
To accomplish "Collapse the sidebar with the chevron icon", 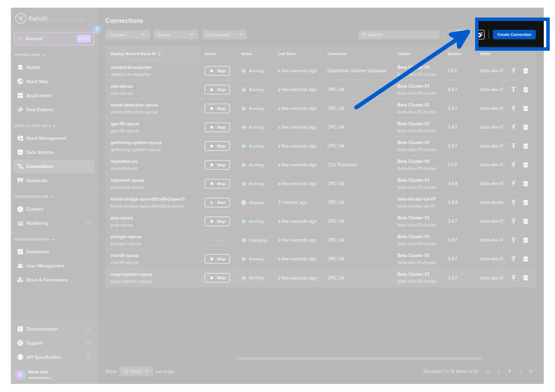I will pos(97,29).
